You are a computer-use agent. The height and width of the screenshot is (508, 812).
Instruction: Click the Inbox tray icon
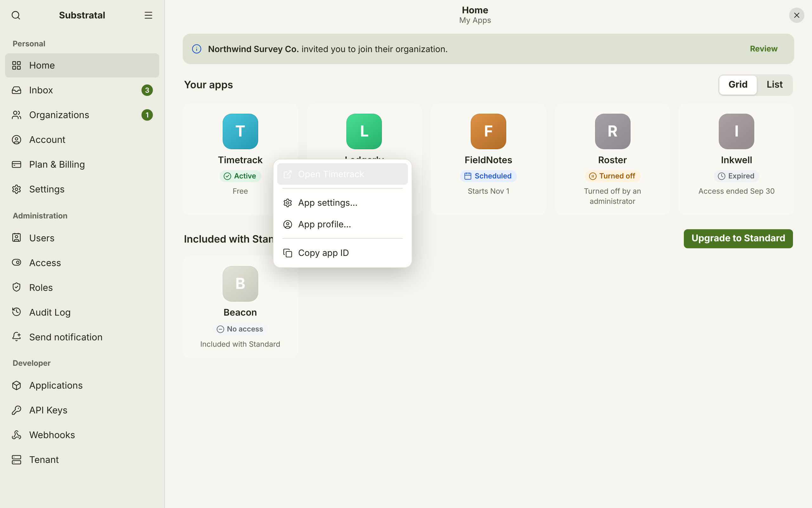tap(16, 90)
